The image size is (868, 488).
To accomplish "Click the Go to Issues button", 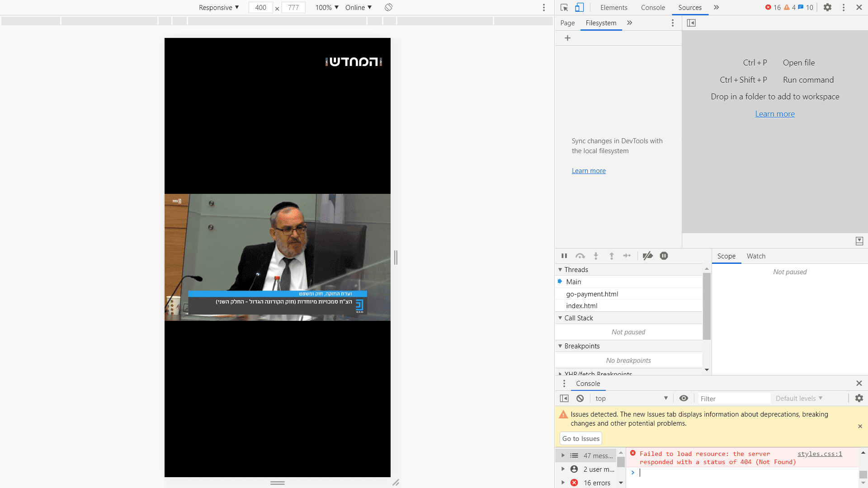I will (580, 438).
